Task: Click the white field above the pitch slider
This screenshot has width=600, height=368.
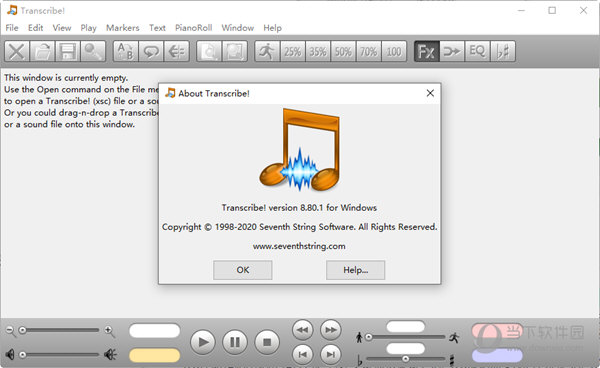Action: pyautogui.click(x=406, y=348)
